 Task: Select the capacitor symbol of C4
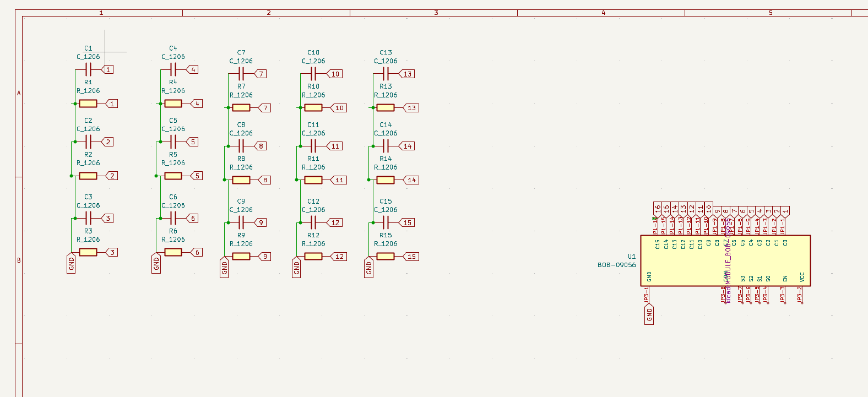tap(173, 69)
